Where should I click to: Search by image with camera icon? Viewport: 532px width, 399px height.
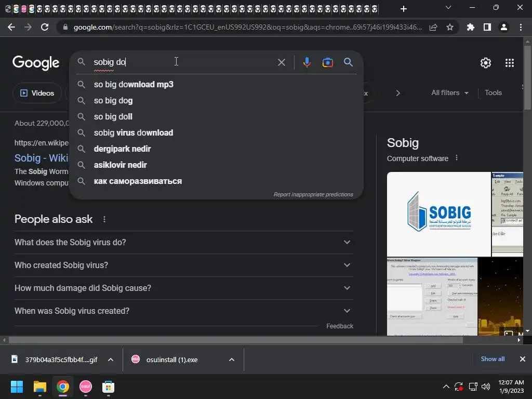point(327,62)
